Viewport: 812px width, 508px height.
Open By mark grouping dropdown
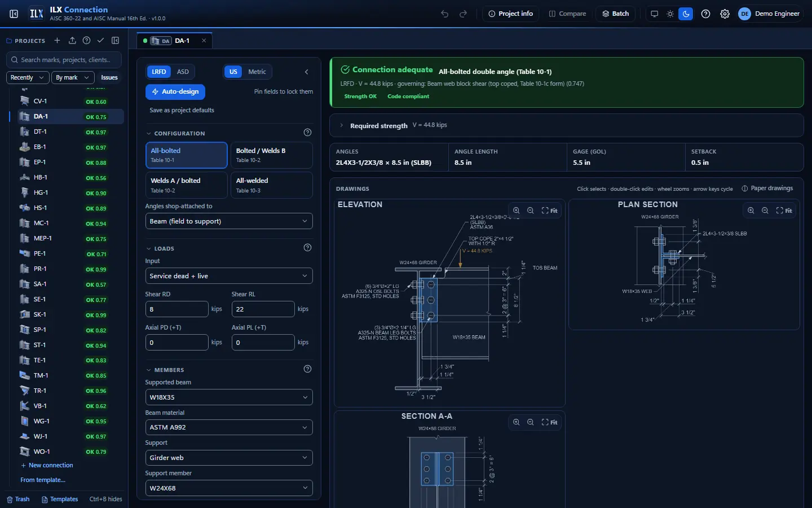[x=73, y=77]
